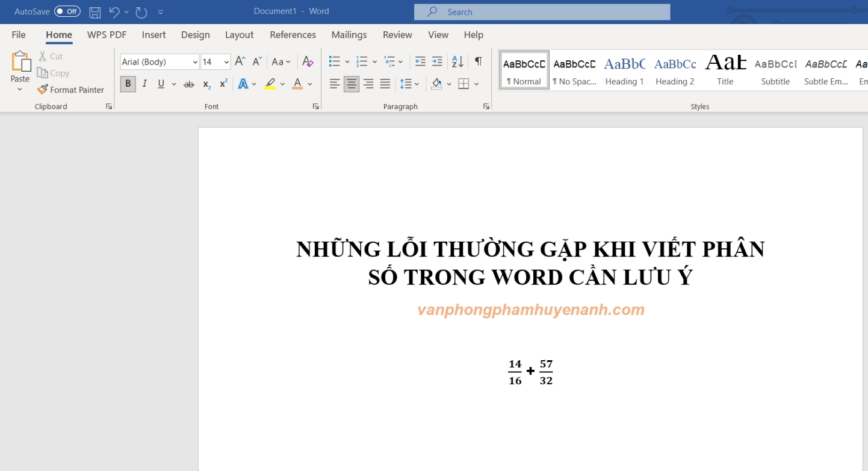Center align the text

tap(352, 84)
